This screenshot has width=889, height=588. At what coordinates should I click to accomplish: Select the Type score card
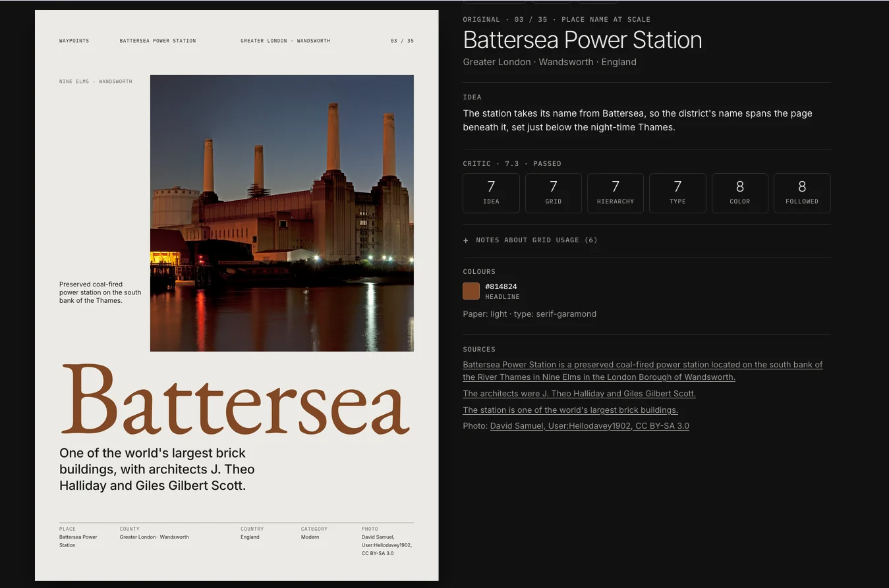click(x=677, y=193)
